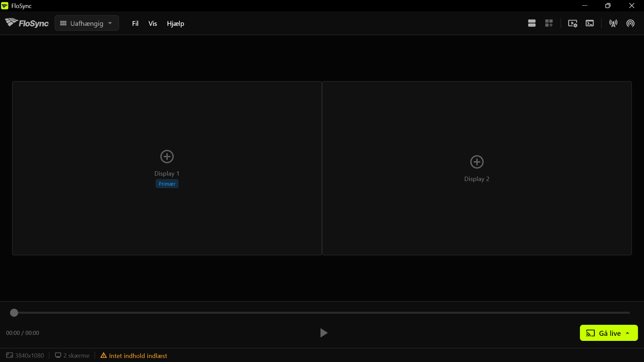Click the 2 skærme status entry
This screenshot has height=362, width=644.
pyautogui.click(x=72, y=355)
